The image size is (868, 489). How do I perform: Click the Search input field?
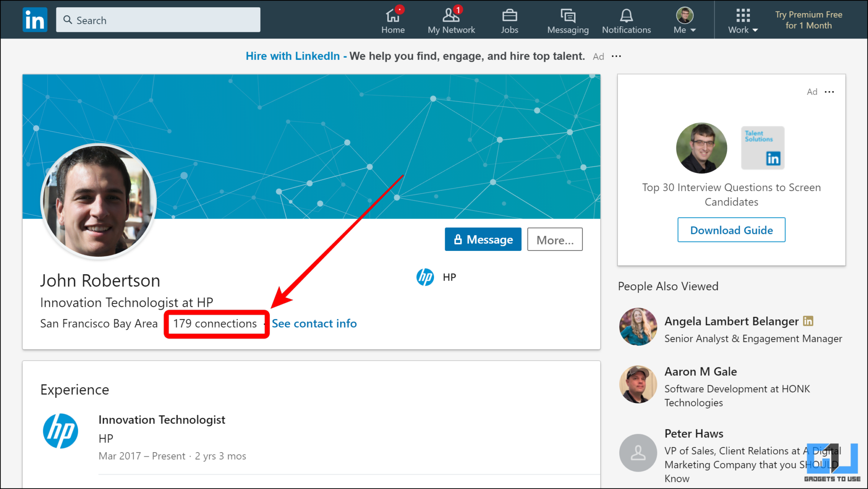coord(158,19)
